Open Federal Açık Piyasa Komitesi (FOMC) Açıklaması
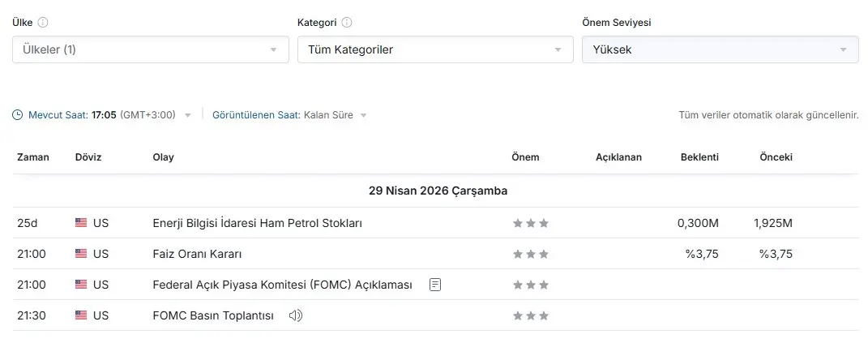 click(x=282, y=285)
